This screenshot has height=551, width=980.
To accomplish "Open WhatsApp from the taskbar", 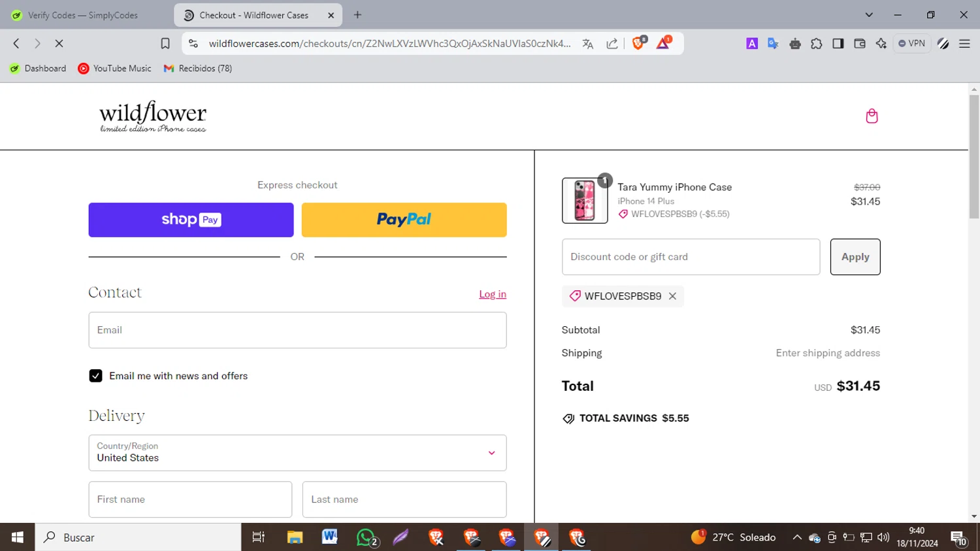I will tap(367, 537).
